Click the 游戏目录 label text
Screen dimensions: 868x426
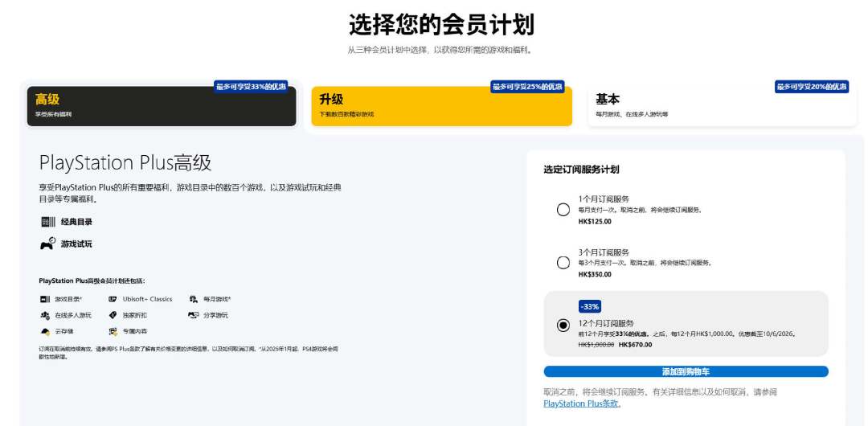(x=68, y=299)
